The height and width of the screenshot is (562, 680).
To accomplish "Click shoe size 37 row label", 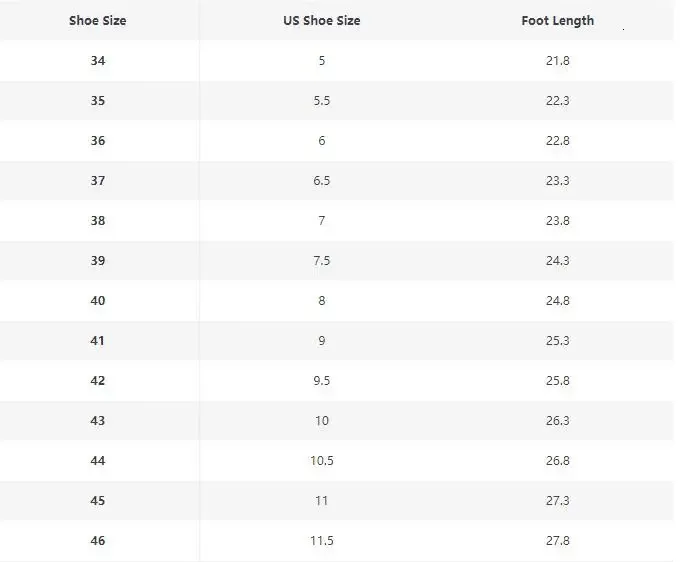I will (98, 181).
